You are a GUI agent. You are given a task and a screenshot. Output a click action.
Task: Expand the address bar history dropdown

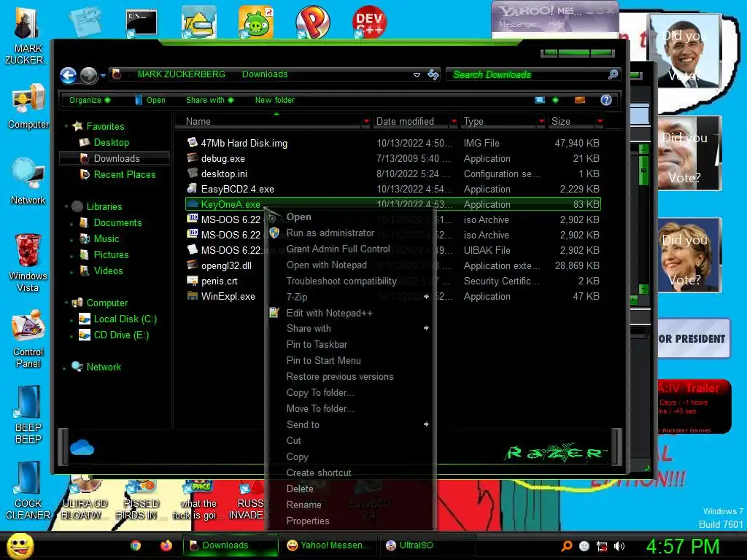[417, 75]
